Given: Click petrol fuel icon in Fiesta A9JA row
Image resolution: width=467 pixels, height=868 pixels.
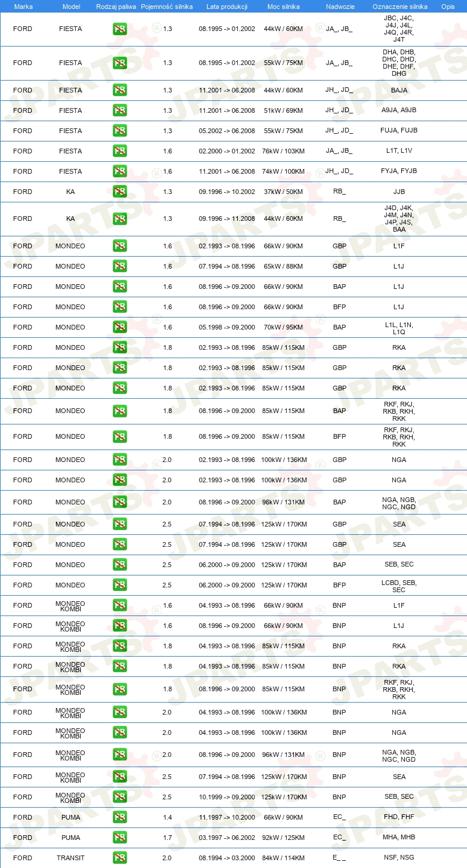Looking at the screenshot, I should 119,110.
